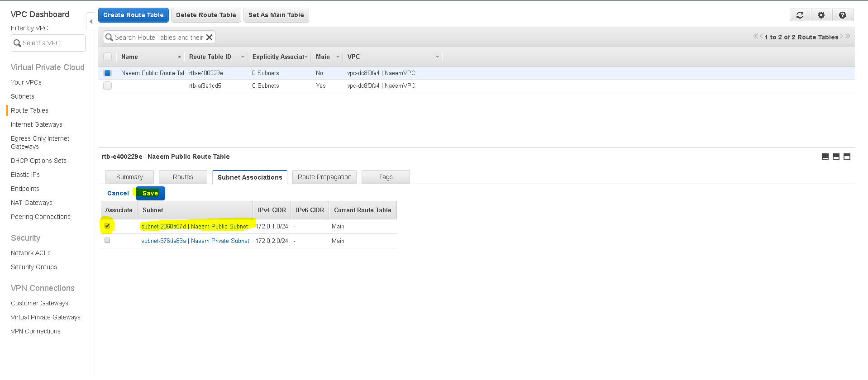Select route table ID rtb-e400229e cell
Viewport: 868px width, 380px height.
206,73
